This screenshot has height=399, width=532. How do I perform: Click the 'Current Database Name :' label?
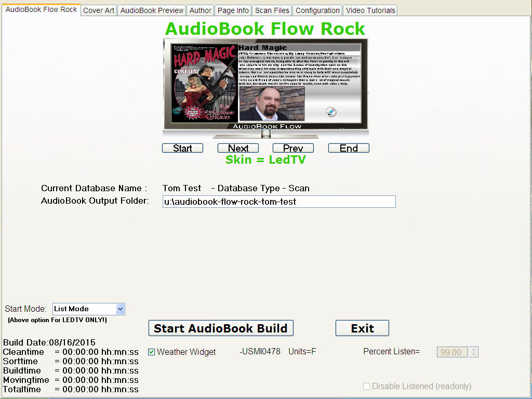[x=94, y=188]
